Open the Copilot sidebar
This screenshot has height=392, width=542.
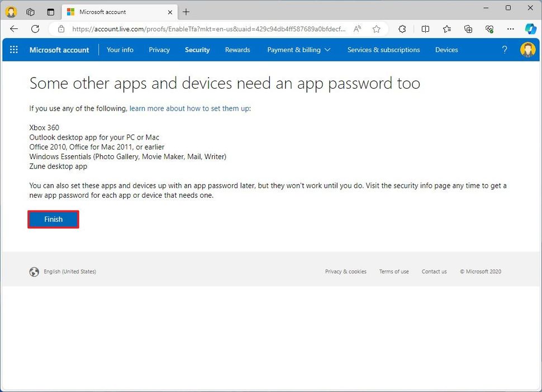pyautogui.click(x=530, y=29)
